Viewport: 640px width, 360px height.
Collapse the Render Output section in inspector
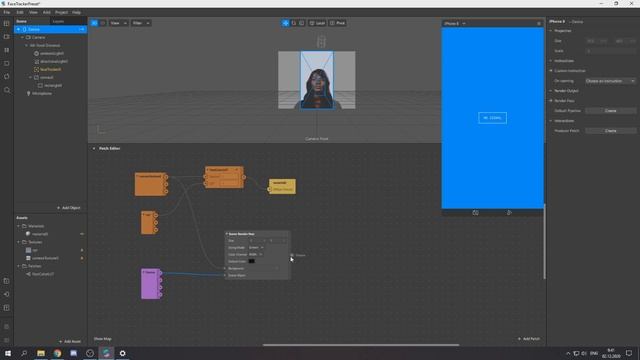[x=551, y=91]
